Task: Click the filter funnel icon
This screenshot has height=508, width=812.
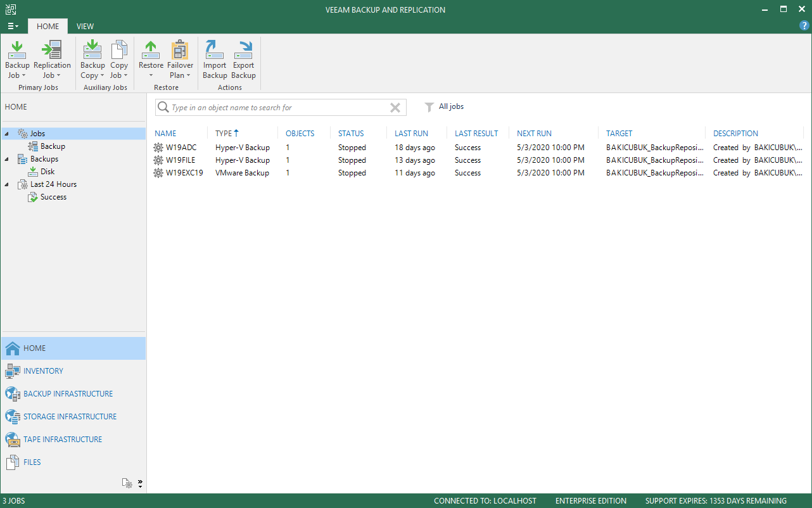Action: 429,107
